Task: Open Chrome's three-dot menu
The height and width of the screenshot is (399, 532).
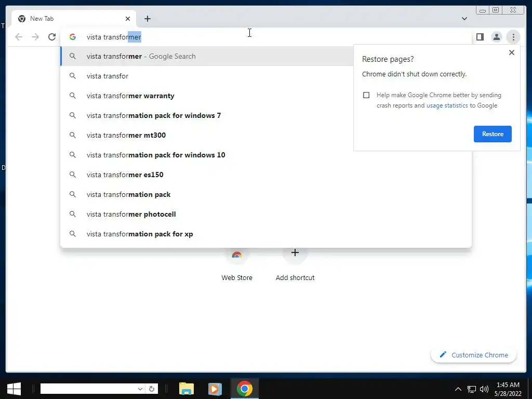Action: tap(513, 37)
